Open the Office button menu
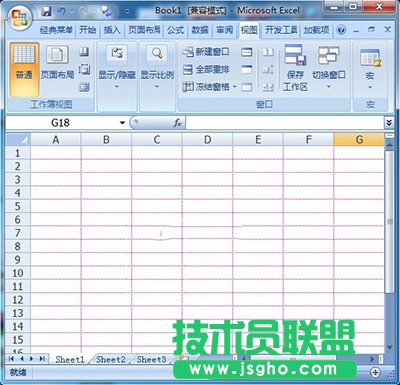 pyautogui.click(x=19, y=18)
